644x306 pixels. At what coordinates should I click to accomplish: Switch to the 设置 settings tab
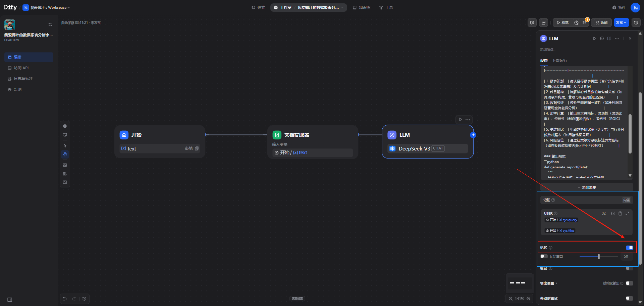tap(544, 60)
